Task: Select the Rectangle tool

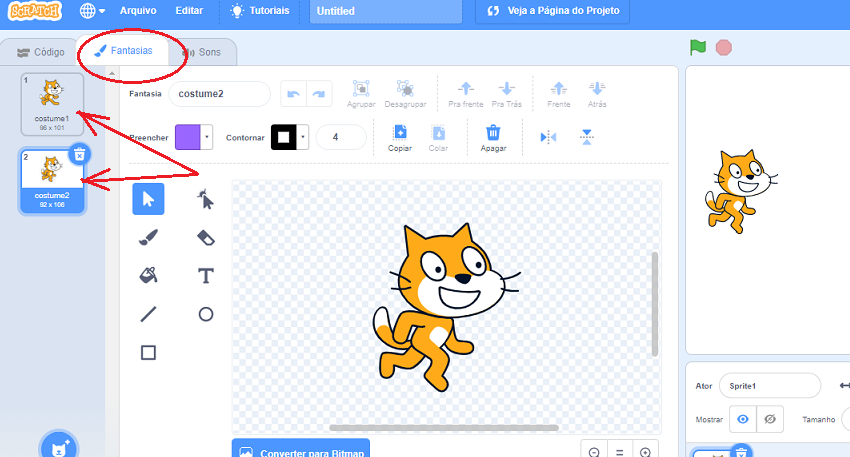Action: click(x=148, y=352)
